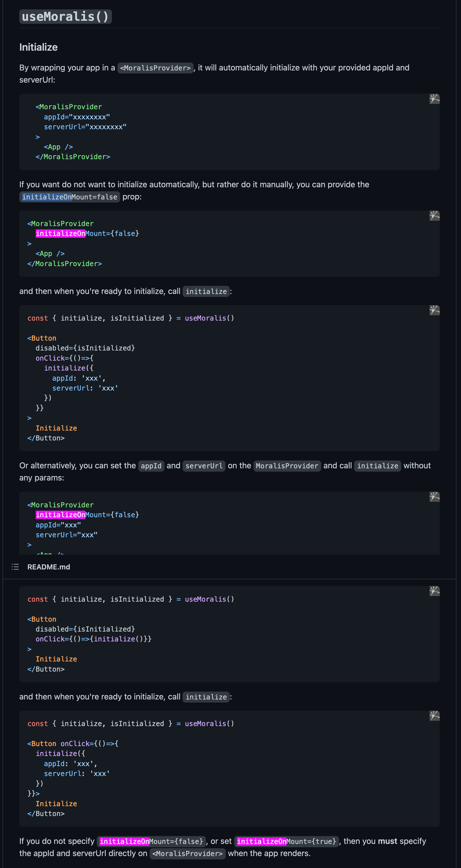The image size is (461, 868).
Task: Click inline code 'appId' in the alternatively paragraph
Action: [x=151, y=466]
